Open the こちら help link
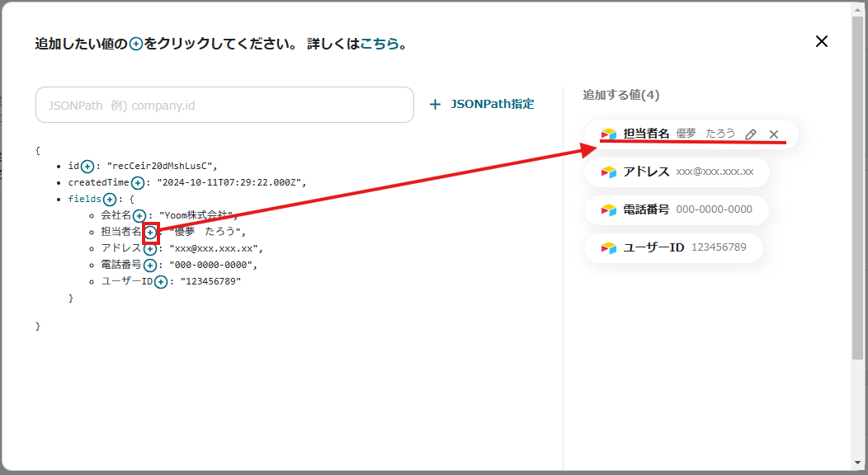Image resolution: width=868 pixels, height=475 pixels. pyautogui.click(x=380, y=44)
